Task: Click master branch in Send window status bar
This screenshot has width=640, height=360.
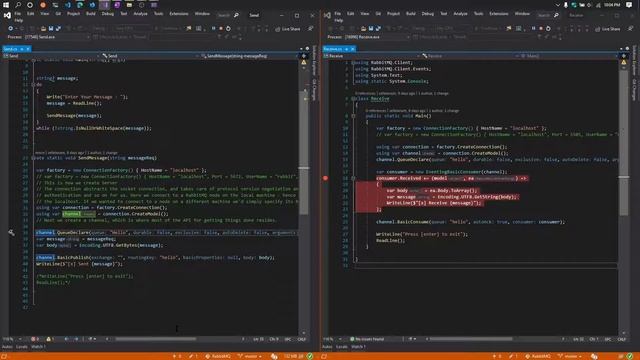Action: 249,356
